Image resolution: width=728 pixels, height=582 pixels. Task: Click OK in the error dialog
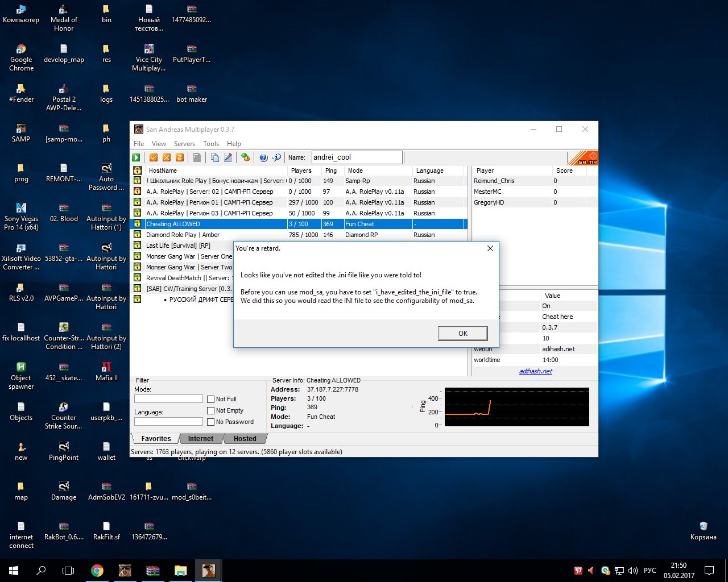463,334
